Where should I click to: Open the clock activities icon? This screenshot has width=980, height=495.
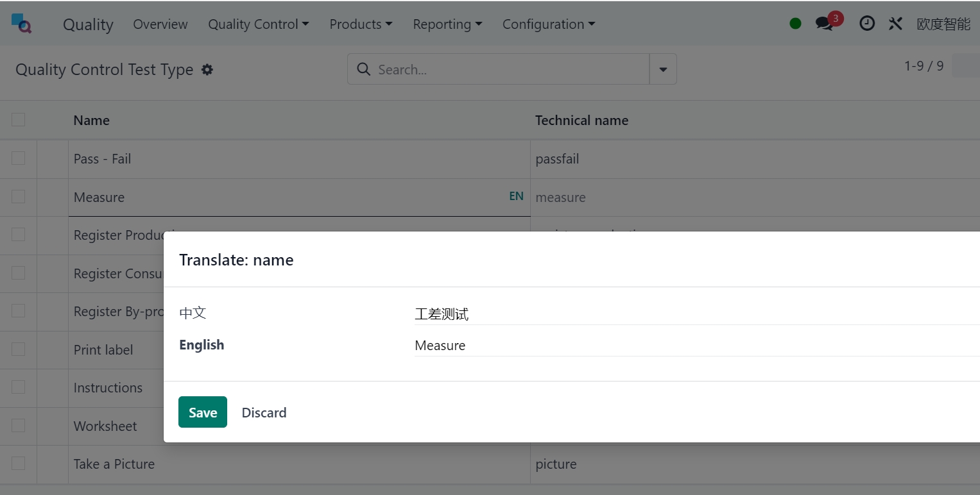coord(866,24)
